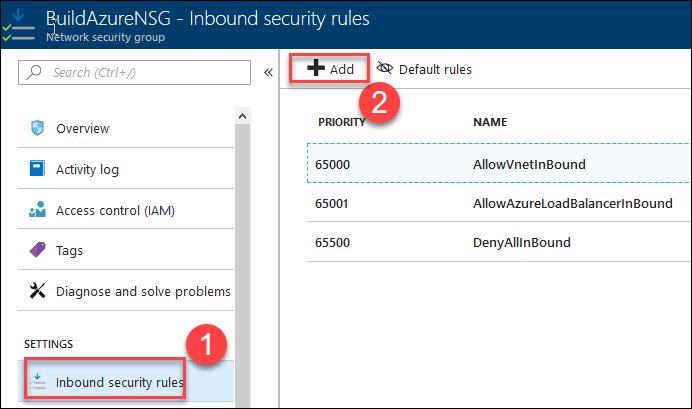Select priority 65000 cell

(x=332, y=165)
